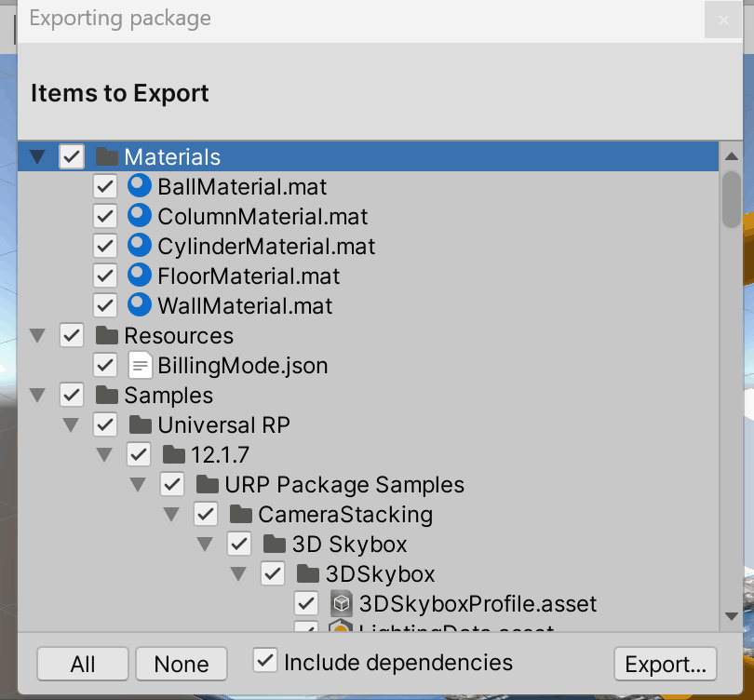Click the CameraStacking folder icon

(x=241, y=514)
